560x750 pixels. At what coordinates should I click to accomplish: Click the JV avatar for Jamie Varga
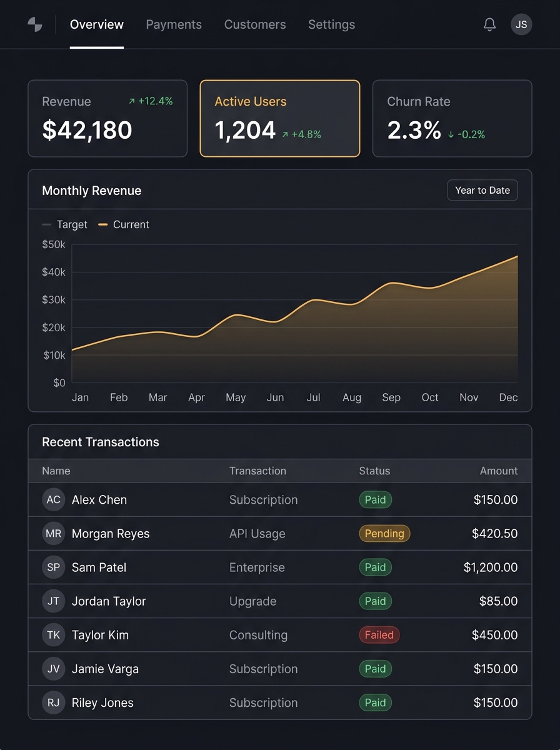coord(54,668)
